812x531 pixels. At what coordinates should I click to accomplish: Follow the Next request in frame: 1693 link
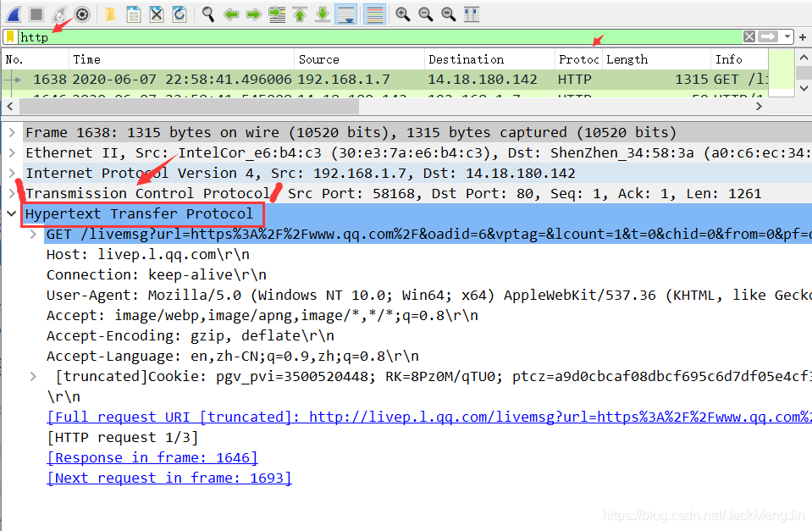pyautogui.click(x=169, y=478)
